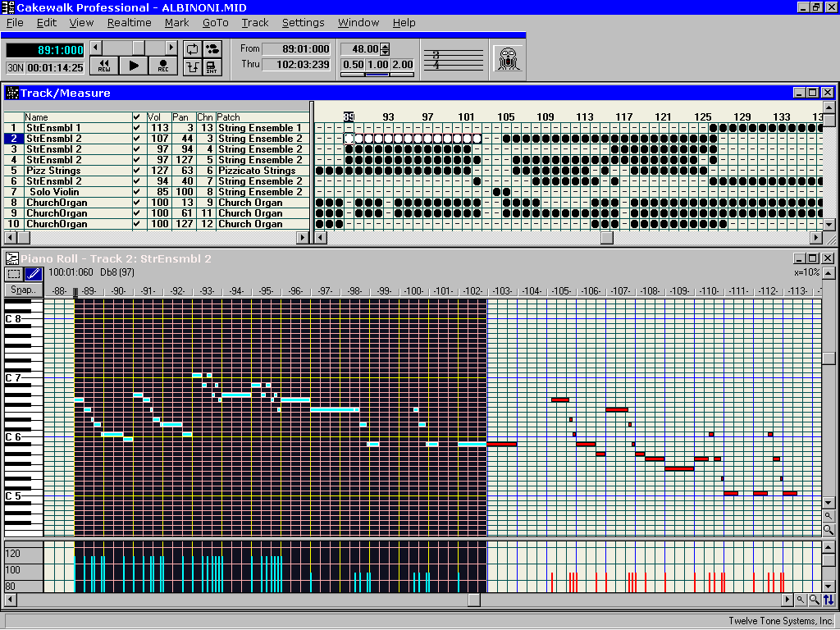Open the Settings menu
The width and height of the screenshot is (840, 630).
(304, 22)
